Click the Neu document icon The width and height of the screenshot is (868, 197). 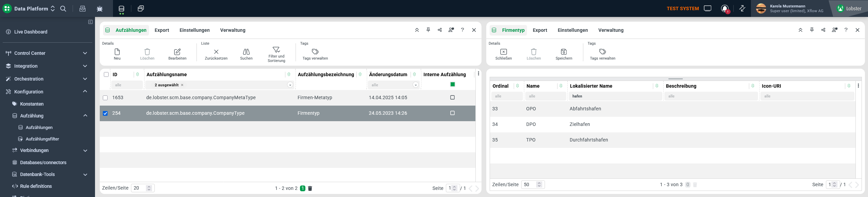pyautogui.click(x=117, y=52)
